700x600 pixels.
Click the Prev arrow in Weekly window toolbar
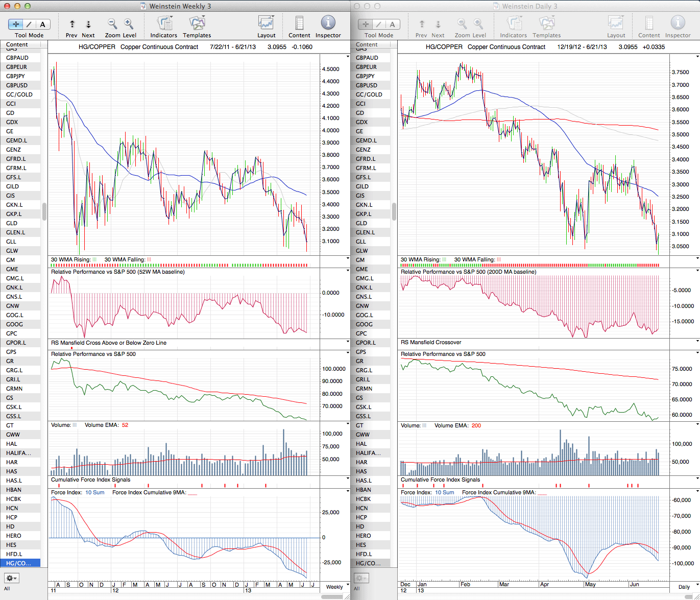pos(72,24)
